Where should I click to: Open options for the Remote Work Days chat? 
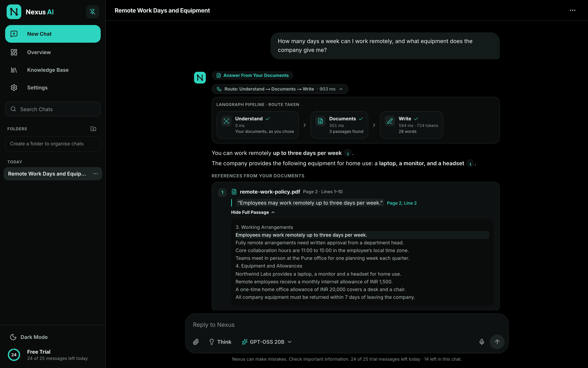pyautogui.click(x=96, y=174)
